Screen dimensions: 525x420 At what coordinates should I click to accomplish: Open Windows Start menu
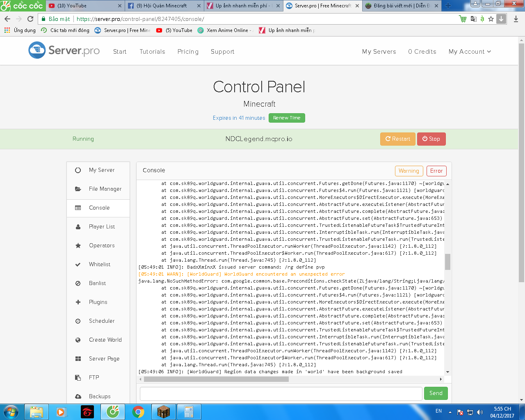click(11, 411)
